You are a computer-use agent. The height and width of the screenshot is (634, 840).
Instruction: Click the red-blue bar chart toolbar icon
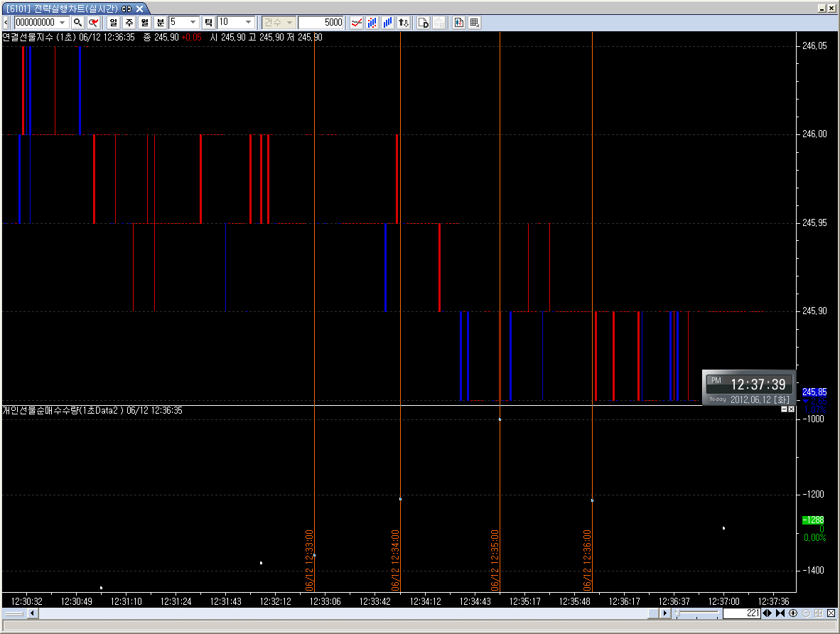[372, 22]
